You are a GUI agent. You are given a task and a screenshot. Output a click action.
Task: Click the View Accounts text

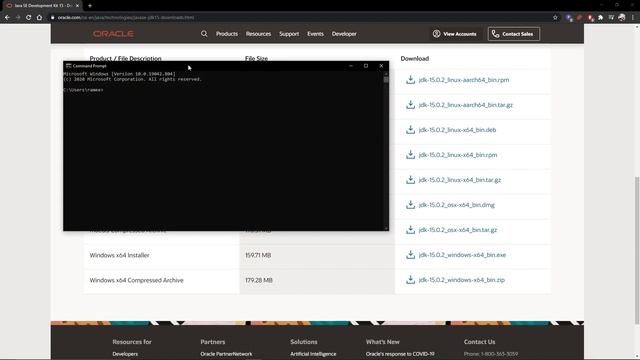[460, 34]
